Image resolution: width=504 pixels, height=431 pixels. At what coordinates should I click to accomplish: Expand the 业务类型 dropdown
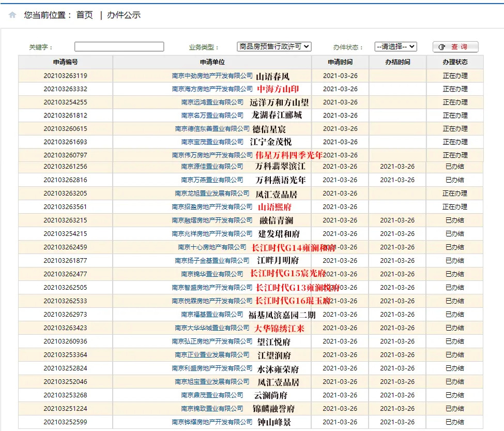[274, 47]
